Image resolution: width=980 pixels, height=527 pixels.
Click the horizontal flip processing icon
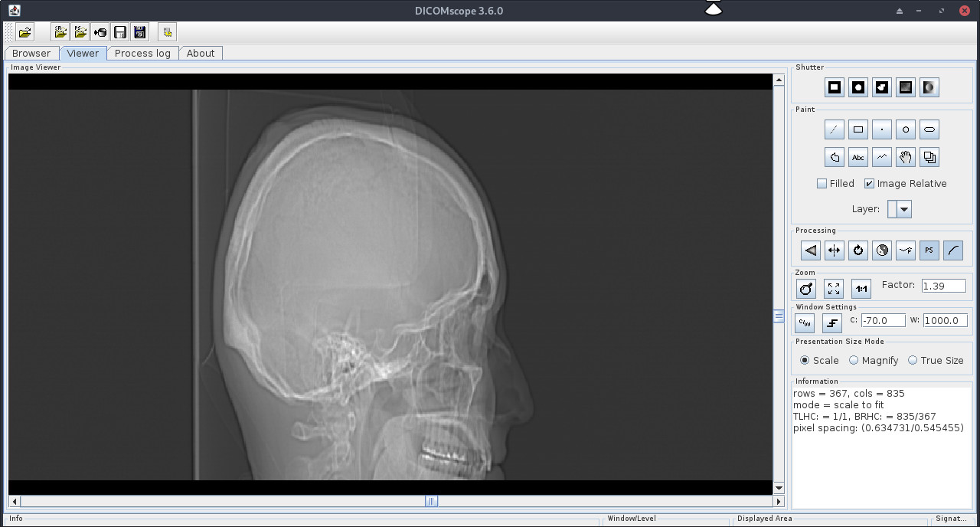(x=835, y=250)
